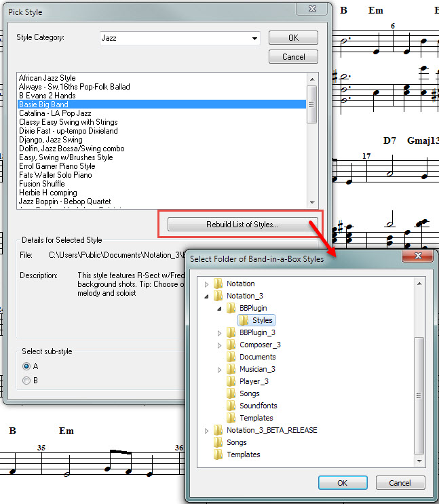Viewport: 439px width, 504px height.
Task: Select Django, Jazz Swing style
Action: coord(51,140)
